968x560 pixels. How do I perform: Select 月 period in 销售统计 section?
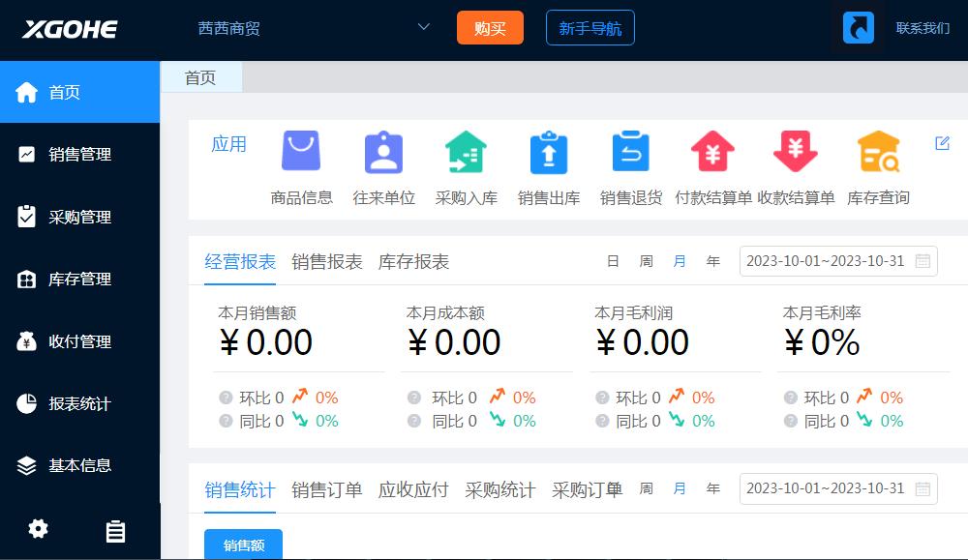click(x=680, y=488)
